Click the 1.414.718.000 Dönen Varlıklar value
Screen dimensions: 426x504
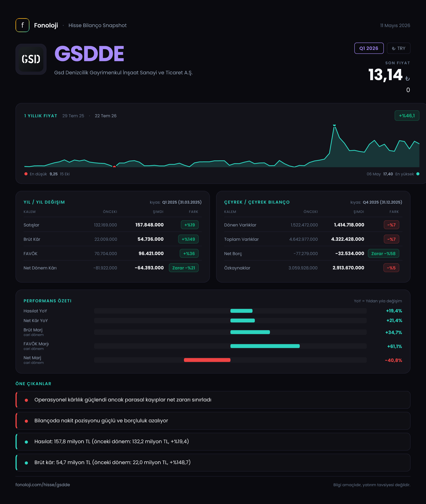(x=349, y=225)
